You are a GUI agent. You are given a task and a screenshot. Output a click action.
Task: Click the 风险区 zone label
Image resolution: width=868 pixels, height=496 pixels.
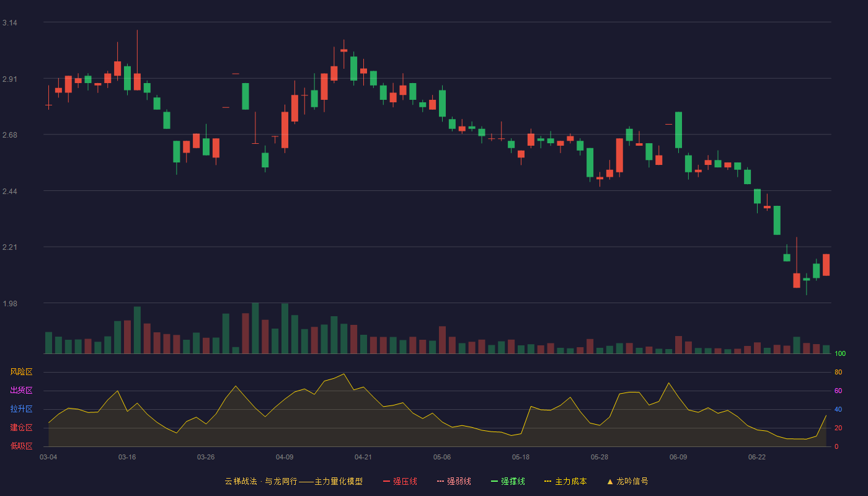pyautogui.click(x=21, y=372)
